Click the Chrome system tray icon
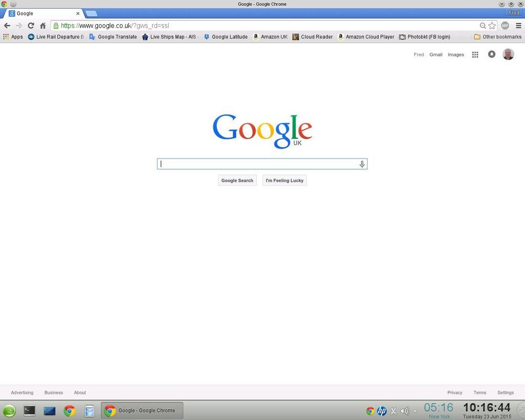 tap(370, 411)
